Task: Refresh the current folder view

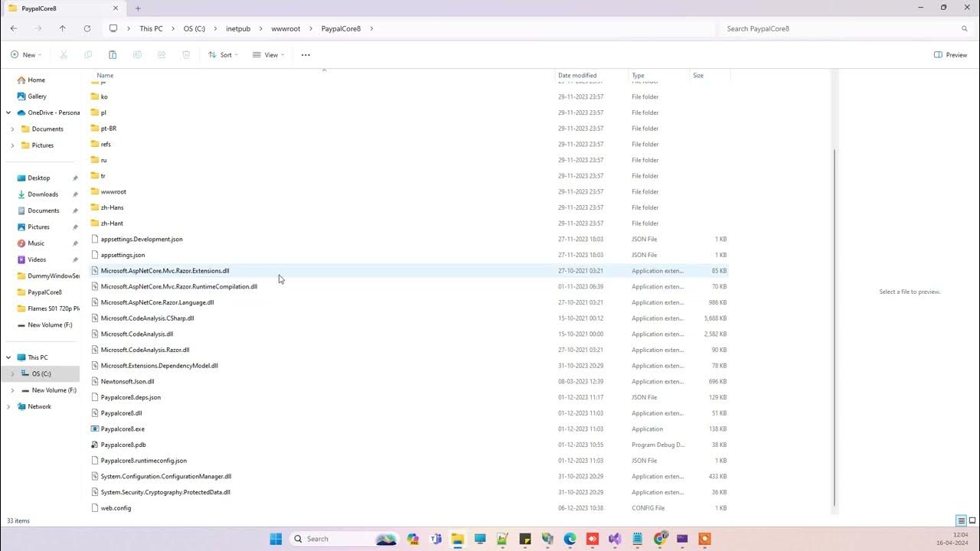Action: (87, 28)
